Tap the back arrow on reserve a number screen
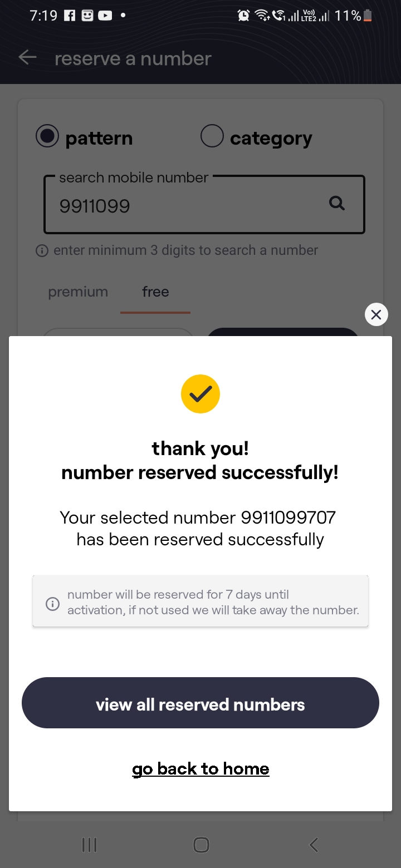The height and width of the screenshot is (868, 401). (x=27, y=57)
